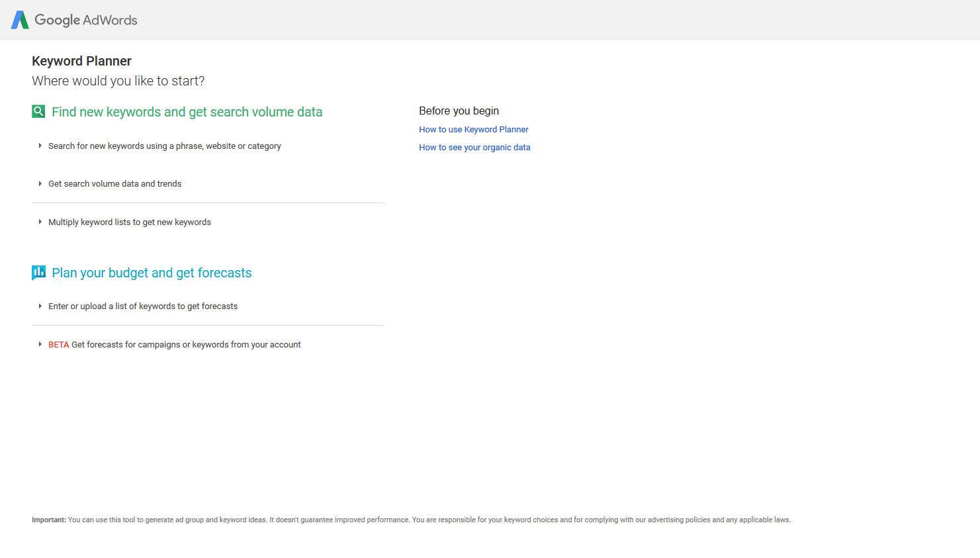Image resolution: width=980 pixels, height=558 pixels.
Task: Expand the BETA forecasts for campaigns arrow
Action: tap(40, 344)
